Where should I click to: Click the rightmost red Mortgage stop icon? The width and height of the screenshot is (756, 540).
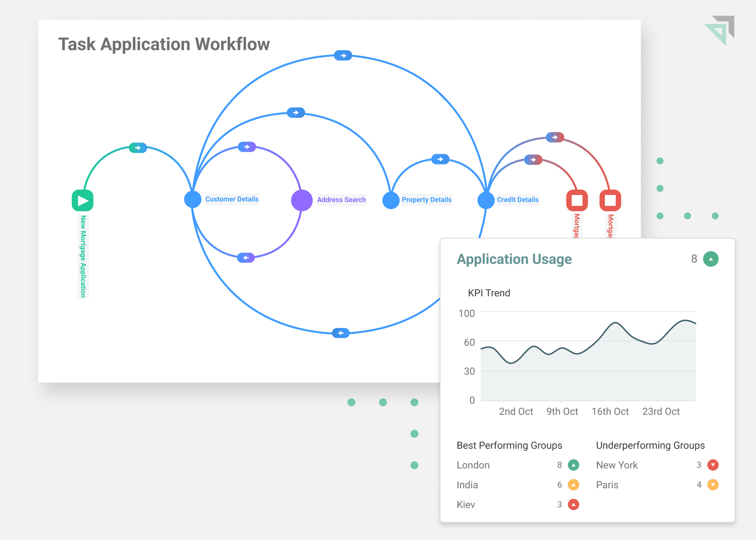(x=610, y=200)
